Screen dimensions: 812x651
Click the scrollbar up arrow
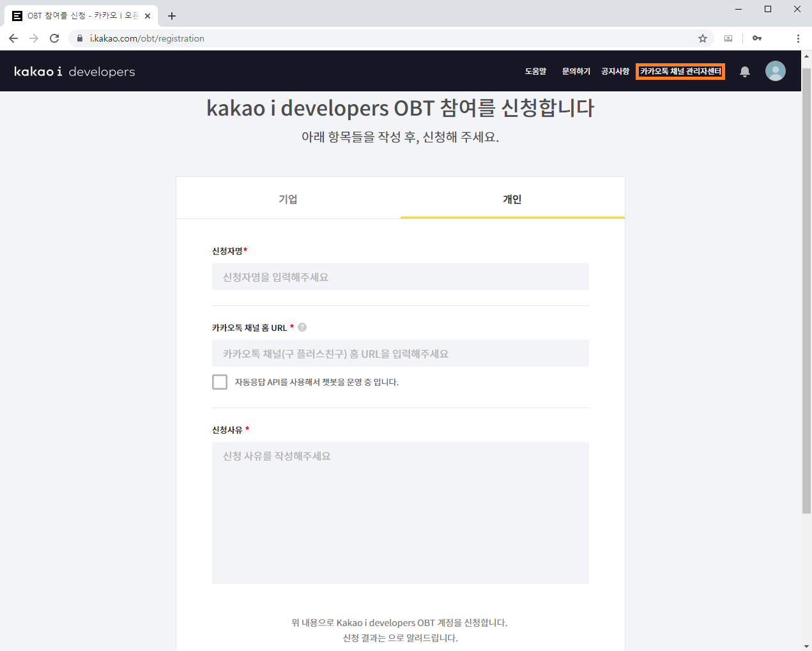[x=806, y=56]
